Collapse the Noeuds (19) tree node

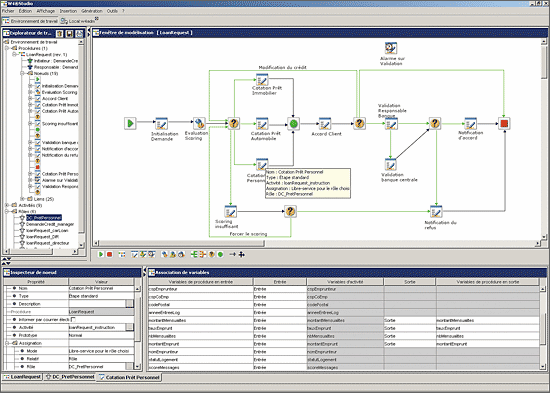pyautogui.click(x=22, y=73)
